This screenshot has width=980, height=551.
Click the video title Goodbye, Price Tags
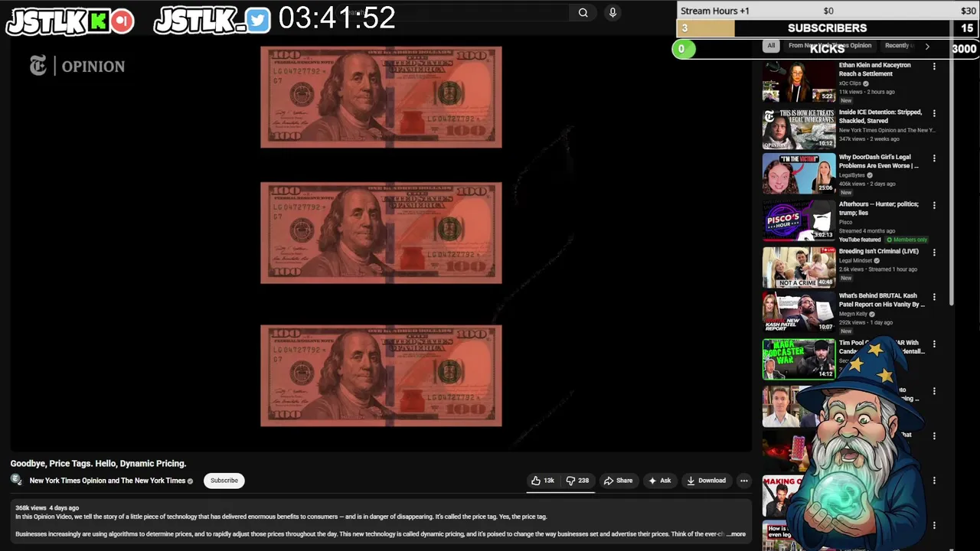coord(98,463)
